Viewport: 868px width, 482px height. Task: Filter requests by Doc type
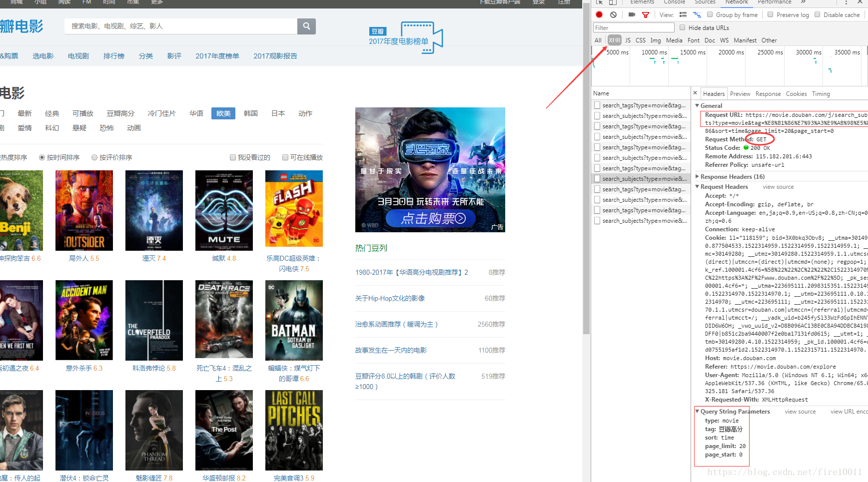pos(710,40)
